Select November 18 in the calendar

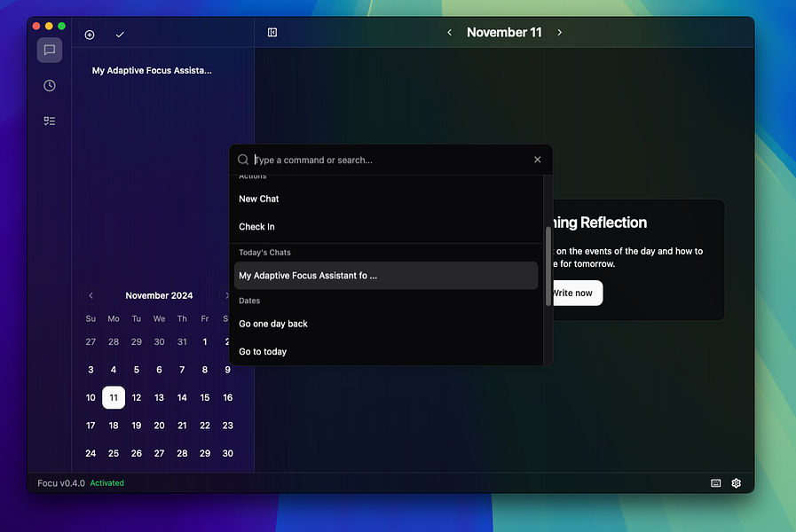[114, 426]
